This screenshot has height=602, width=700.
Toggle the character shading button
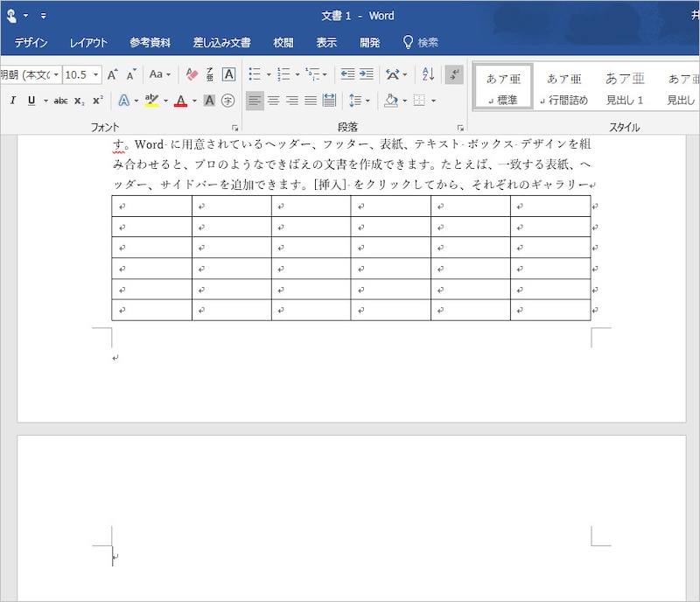(208, 101)
